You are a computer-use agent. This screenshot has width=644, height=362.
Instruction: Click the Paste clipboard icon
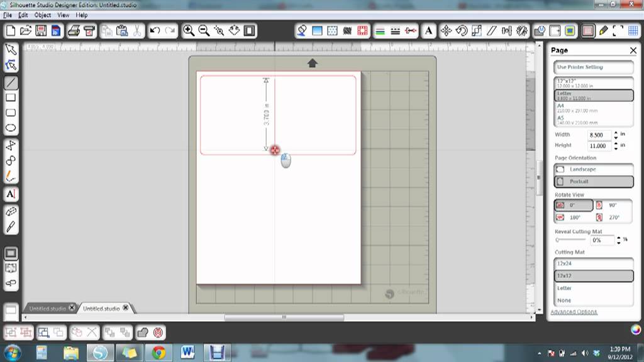[122, 31]
